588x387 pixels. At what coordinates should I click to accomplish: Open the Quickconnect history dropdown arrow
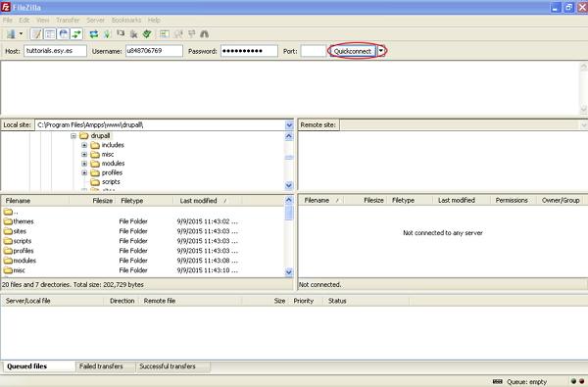pyautogui.click(x=381, y=51)
